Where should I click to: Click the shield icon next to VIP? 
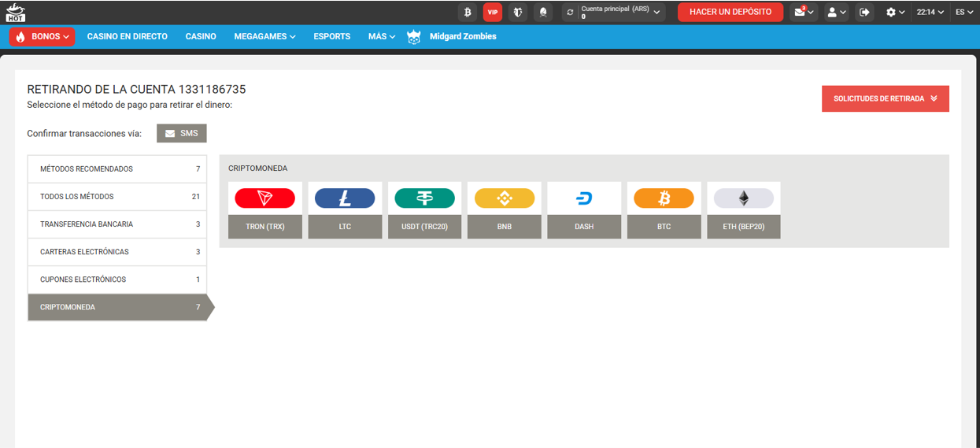[518, 12]
